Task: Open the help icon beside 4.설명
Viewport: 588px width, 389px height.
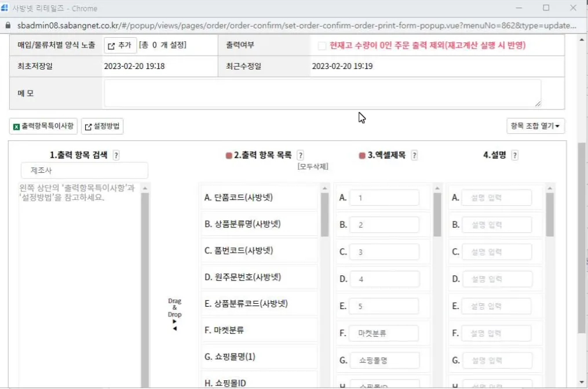Action: click(514, 155)
